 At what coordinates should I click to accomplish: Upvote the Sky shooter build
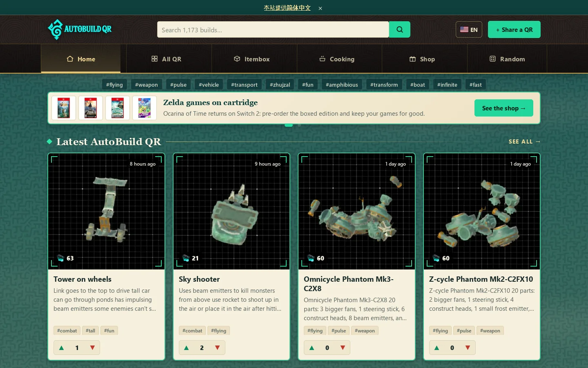[187, 348]
